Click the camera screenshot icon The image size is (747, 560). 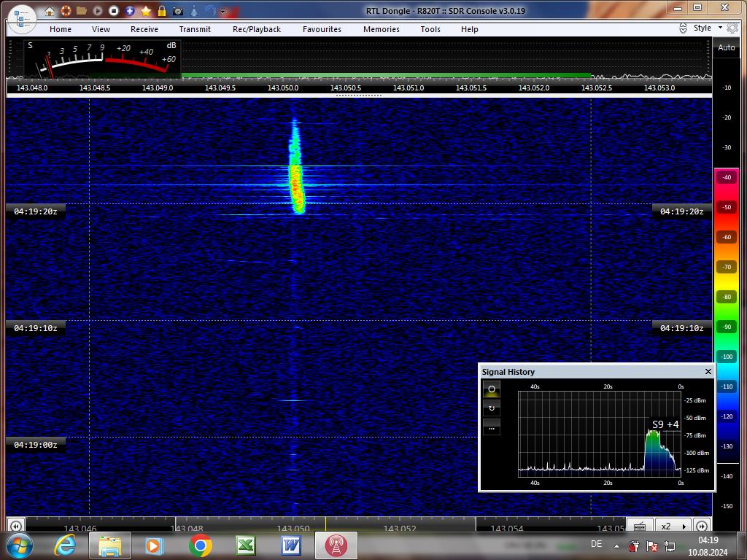tap(178, 10)
